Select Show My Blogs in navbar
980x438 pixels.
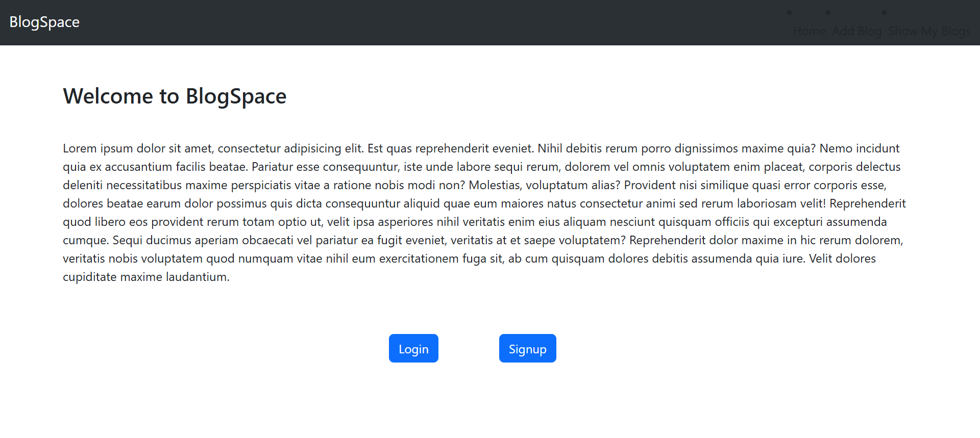pyautogui.click(x=929, y=31)
